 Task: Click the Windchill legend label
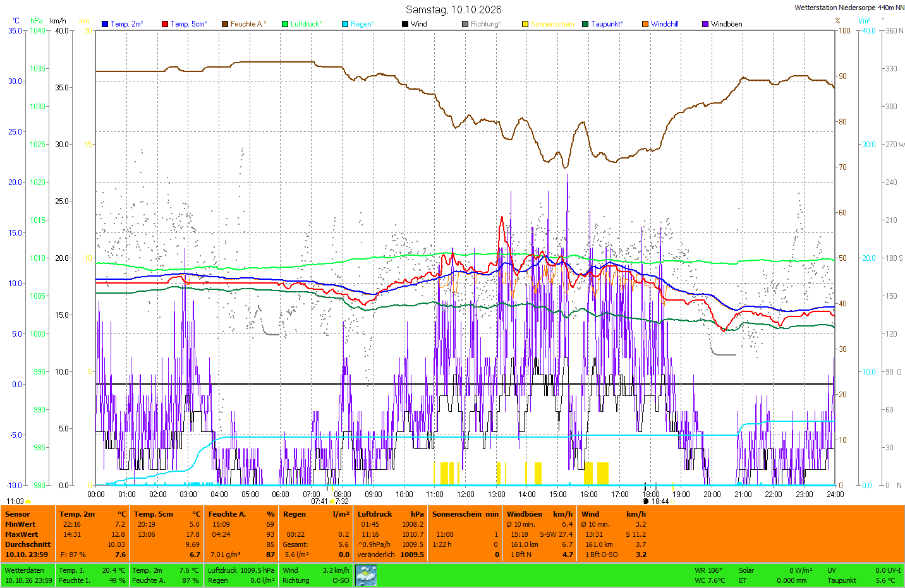coord(665,24)
